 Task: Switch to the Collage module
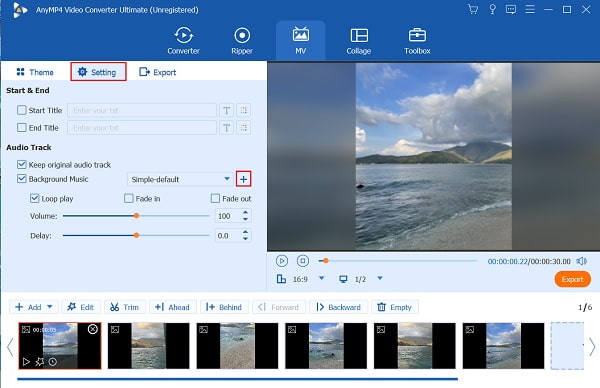[x=359, y=41]
